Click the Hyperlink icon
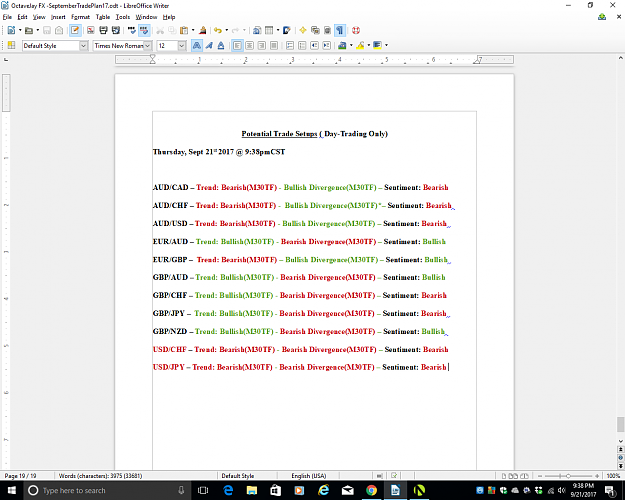Viewport: 625px width, 500px height. [257, 30]
